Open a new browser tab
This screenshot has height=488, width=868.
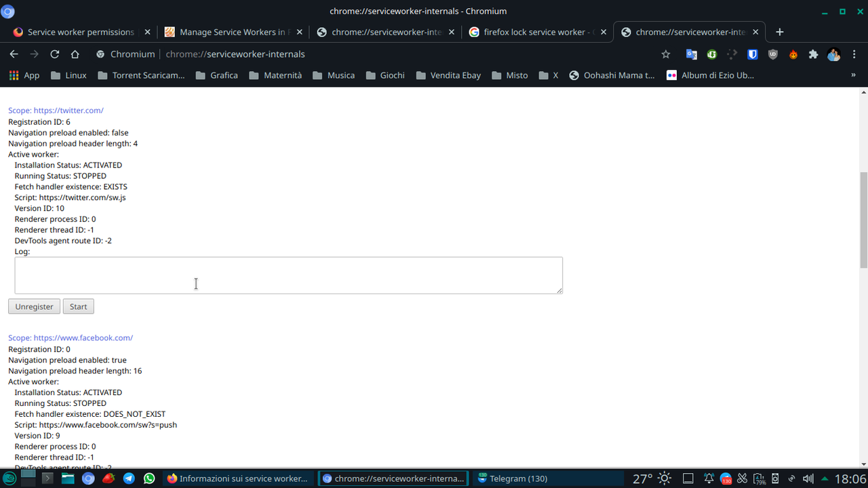780,32
